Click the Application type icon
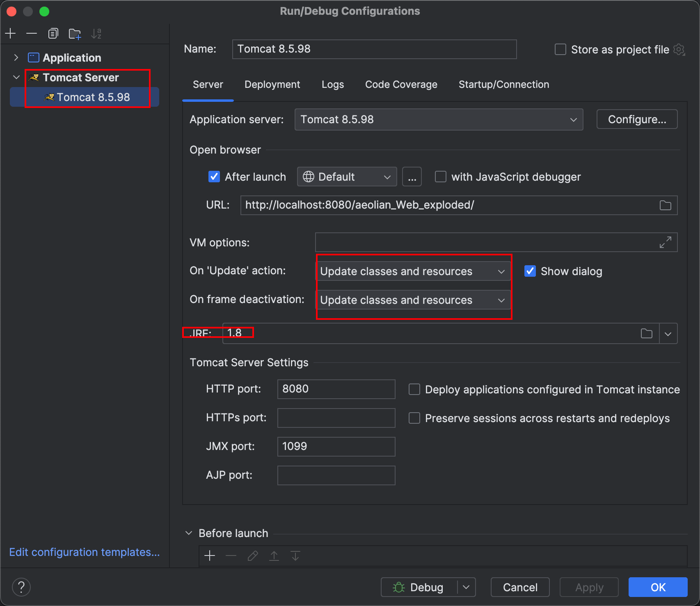The width and height of the screenshot is (700, 606). (x=33, y=57)
